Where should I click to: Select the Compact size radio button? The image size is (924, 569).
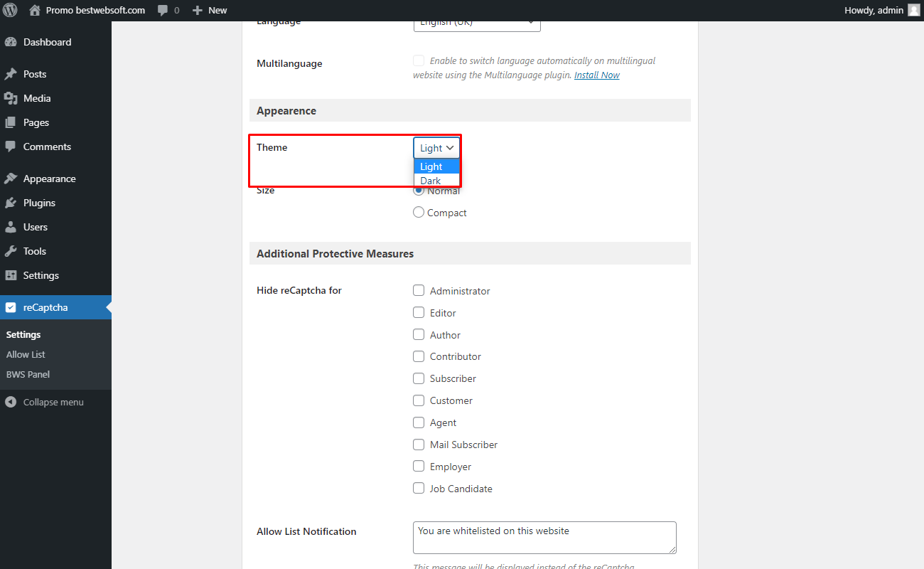tap(419, 212)
